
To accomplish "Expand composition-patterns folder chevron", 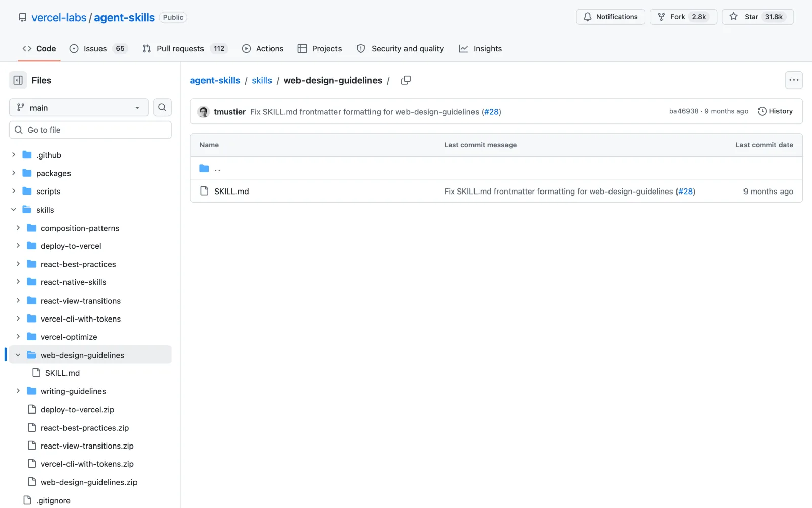I will coord(18,228).
